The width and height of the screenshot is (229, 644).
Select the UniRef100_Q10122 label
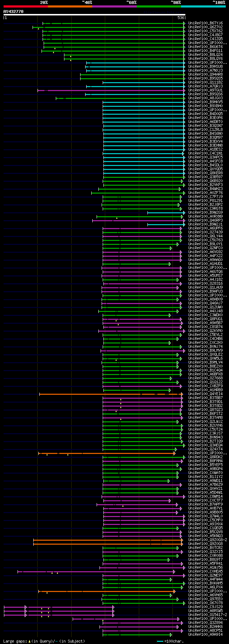(x=205, y=382)
